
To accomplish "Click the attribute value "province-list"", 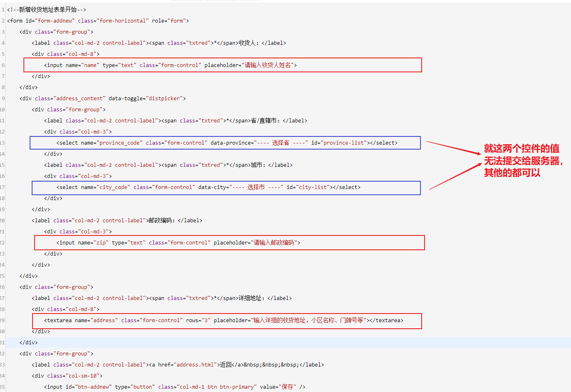I will (344, 143).
